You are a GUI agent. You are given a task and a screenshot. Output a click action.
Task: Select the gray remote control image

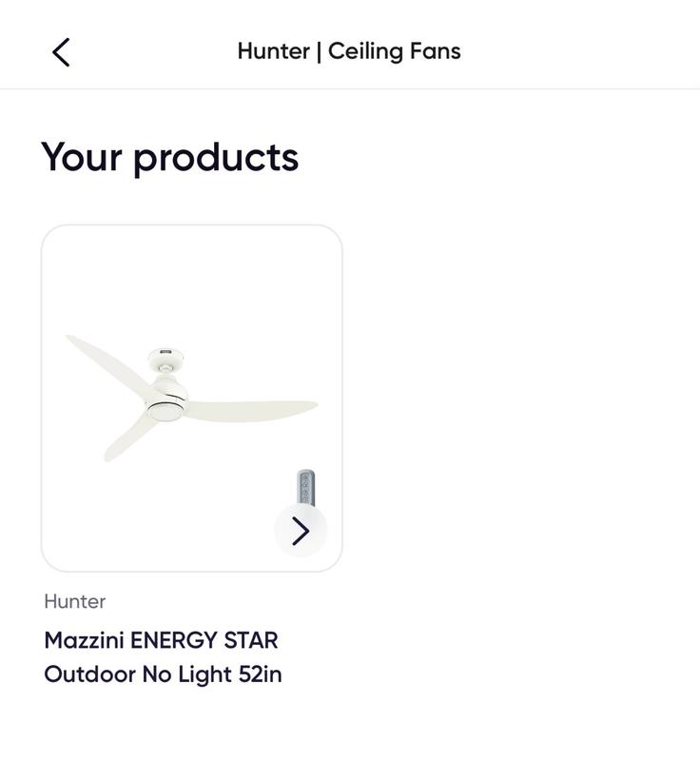coord(305,487)
